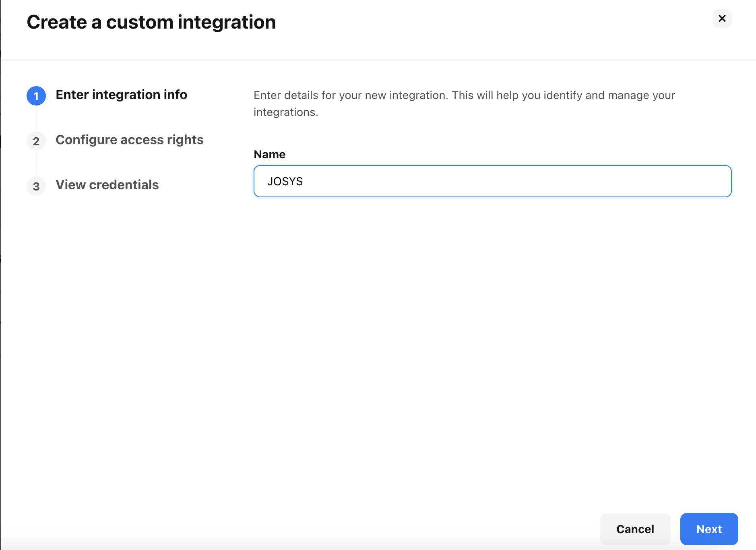Click the Name field label
The width and height of the screenshot is (756, 550).
pyautogui.click(x=269, y=154)
